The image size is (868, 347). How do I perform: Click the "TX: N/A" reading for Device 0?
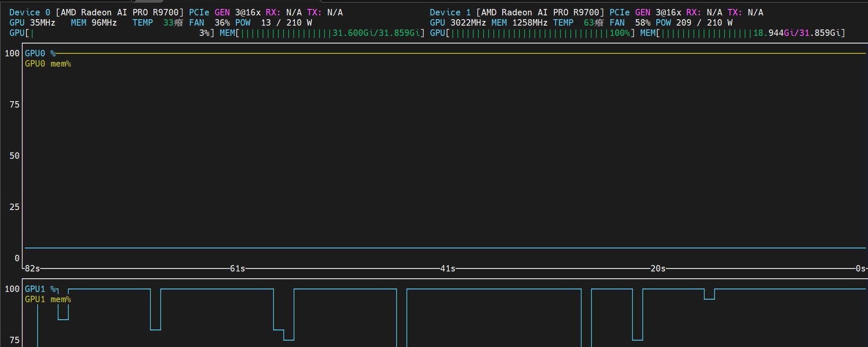(x=325, y=12)
